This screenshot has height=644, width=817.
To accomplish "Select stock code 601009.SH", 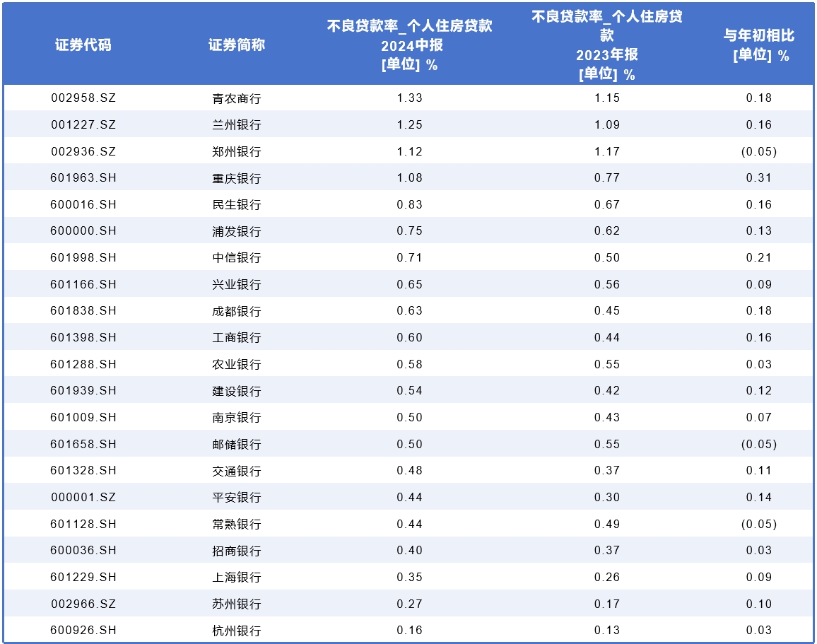I will tap(83, 417).
